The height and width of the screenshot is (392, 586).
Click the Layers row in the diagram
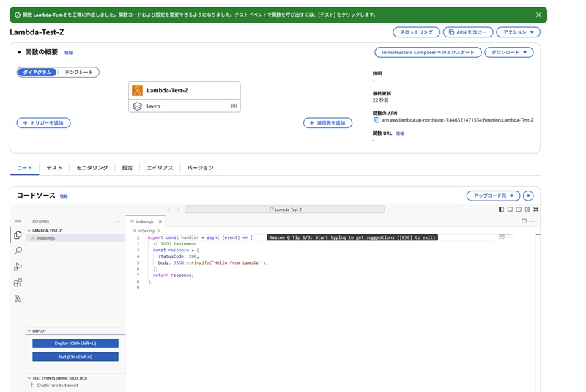(x=185, y=106)
